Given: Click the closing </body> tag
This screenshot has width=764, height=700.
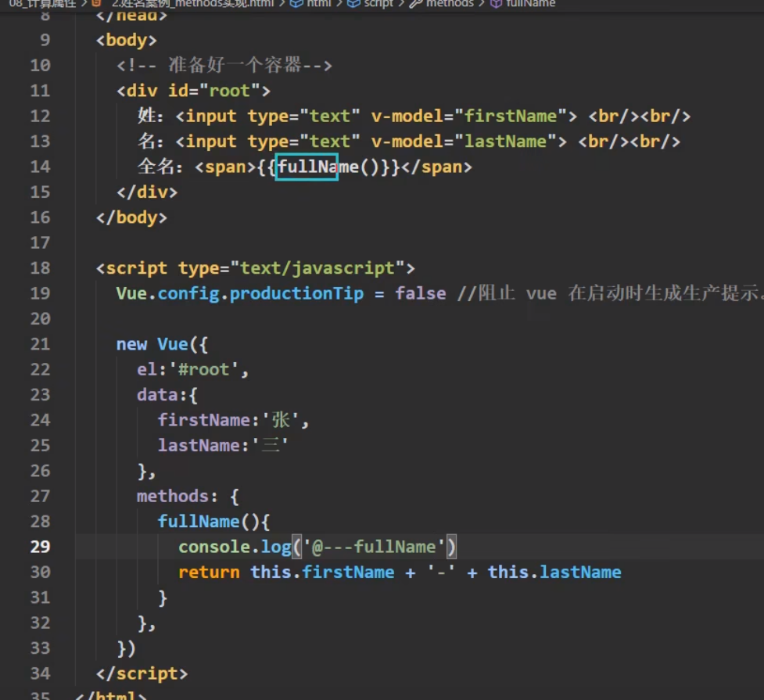Looking at the screenshot, I should coord(131,217).
